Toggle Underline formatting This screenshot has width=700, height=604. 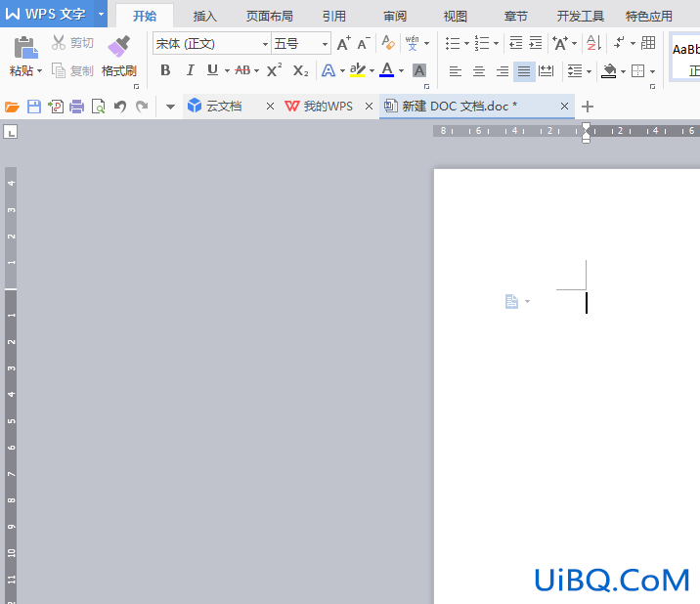[x=212, y=70]
